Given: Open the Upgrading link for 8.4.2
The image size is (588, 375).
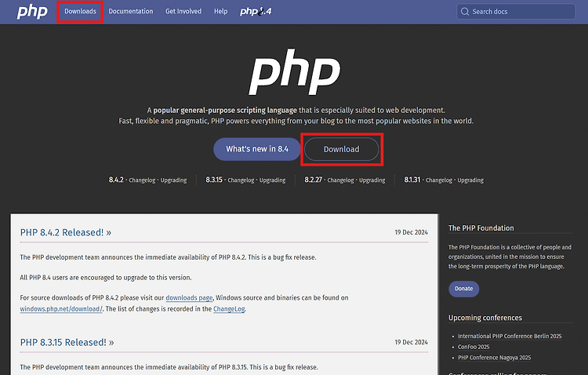Looking at the screenshot, I should coord(173,180).
